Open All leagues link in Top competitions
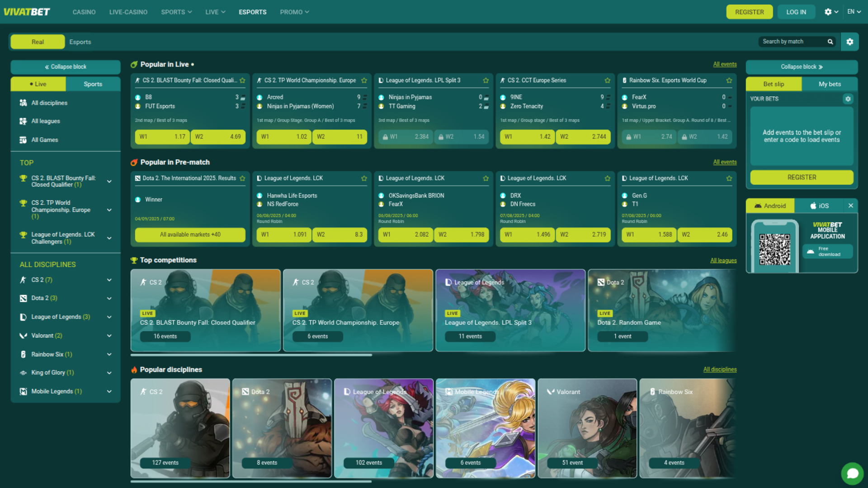The height and width of the screenshot is (488, 868). pyautogui.click(x=723, y=261)
